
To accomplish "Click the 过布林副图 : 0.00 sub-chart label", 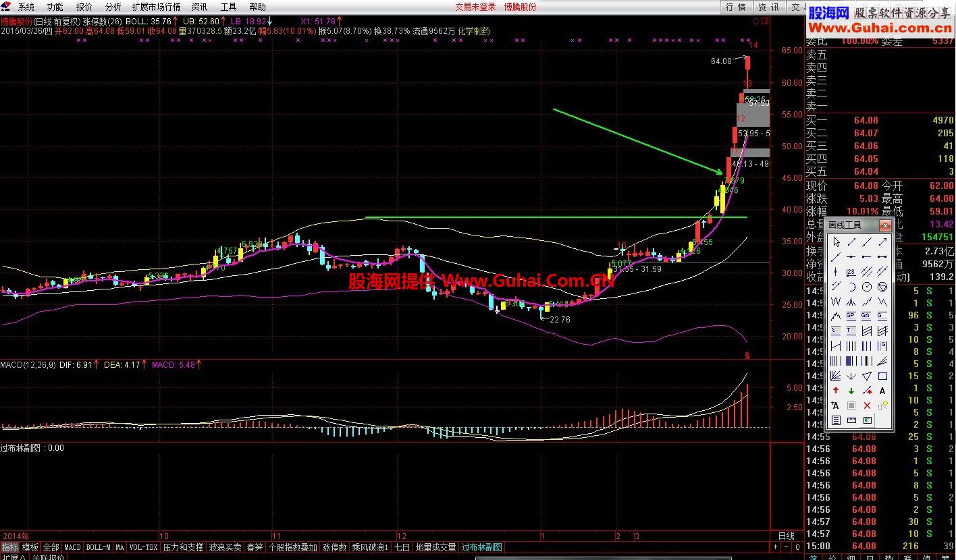I will coord(32,447).
